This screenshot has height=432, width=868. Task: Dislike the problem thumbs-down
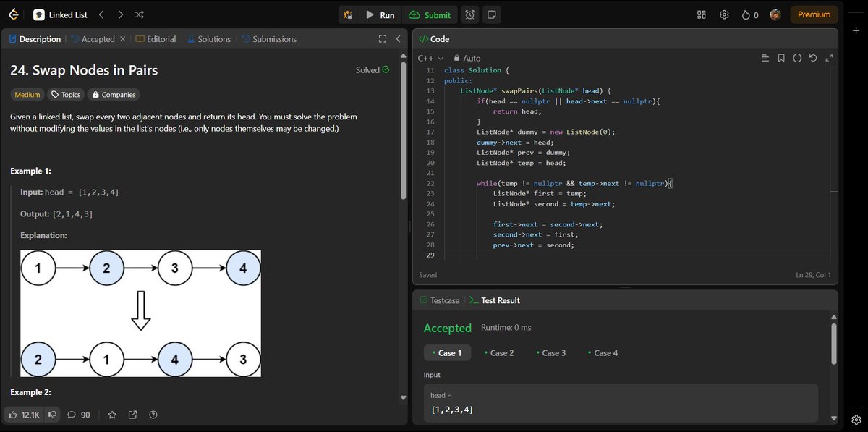pos(53,415)
